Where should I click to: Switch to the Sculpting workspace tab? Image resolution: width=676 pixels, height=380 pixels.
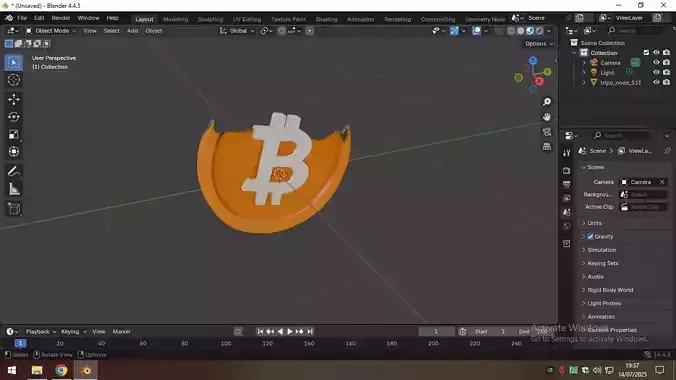[210, 19]
